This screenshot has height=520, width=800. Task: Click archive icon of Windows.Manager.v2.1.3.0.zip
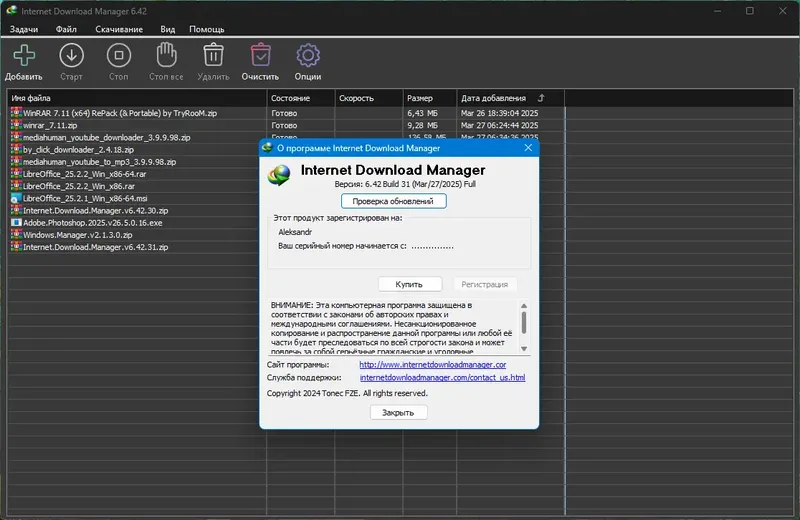pyautogui.click(x=16, y=235)
